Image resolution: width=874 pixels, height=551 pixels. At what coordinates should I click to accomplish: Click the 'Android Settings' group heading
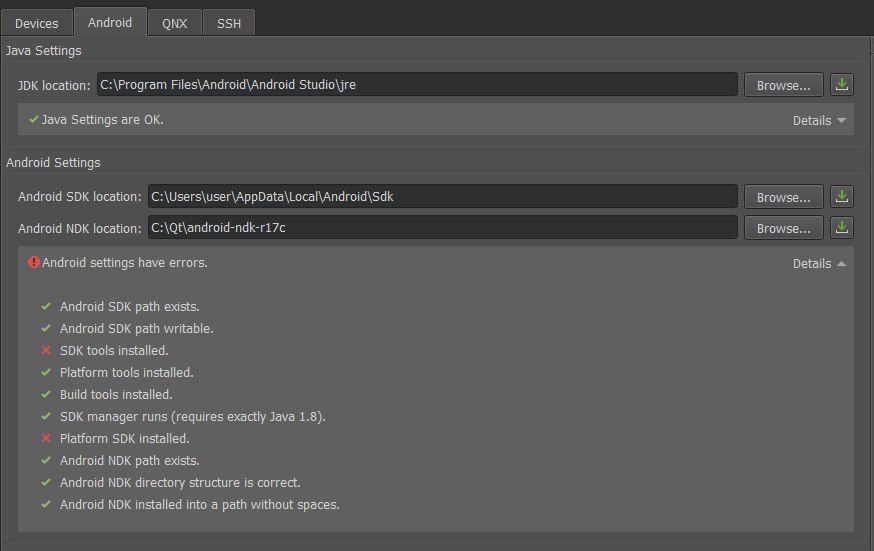pos(53,163)
